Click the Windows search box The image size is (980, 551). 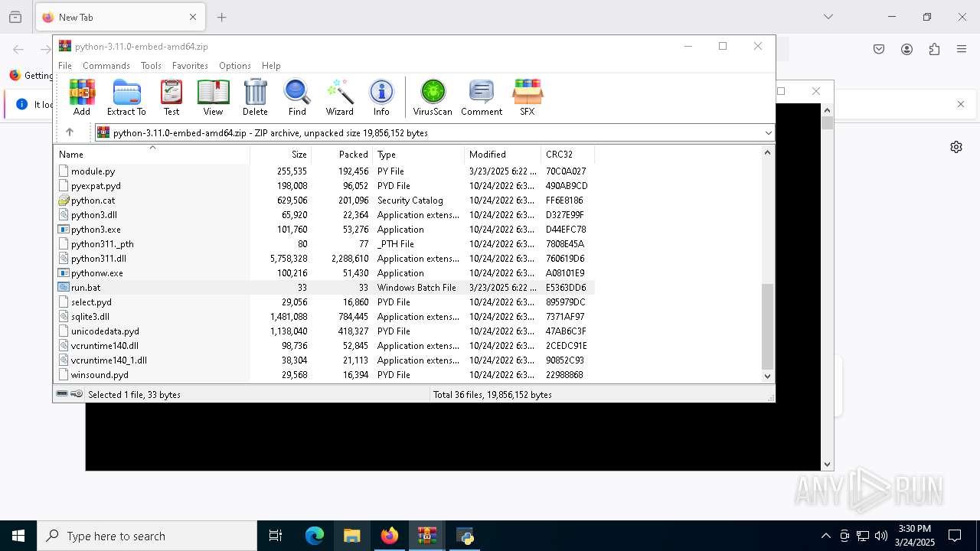pyautogui.click(x=147, y=536)
